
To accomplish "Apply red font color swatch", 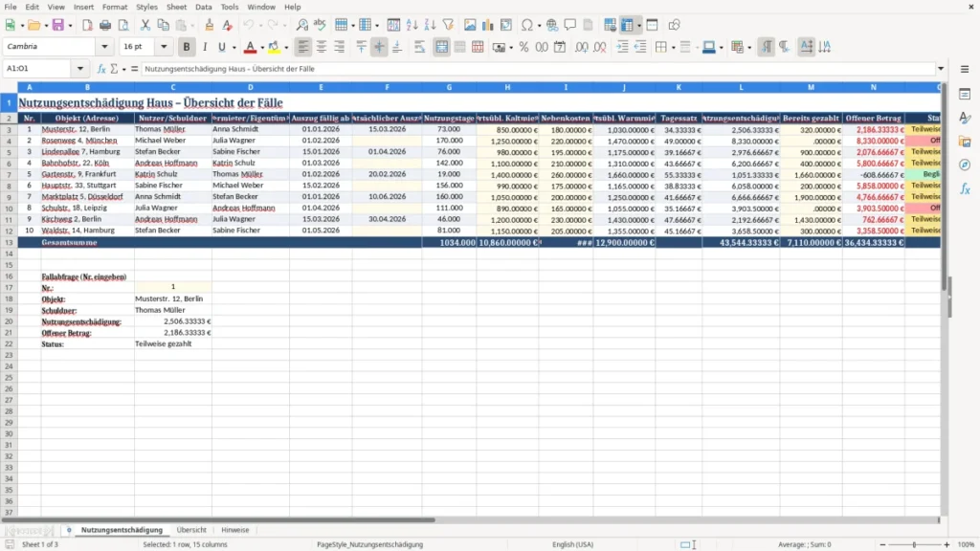I will point(250,47).
